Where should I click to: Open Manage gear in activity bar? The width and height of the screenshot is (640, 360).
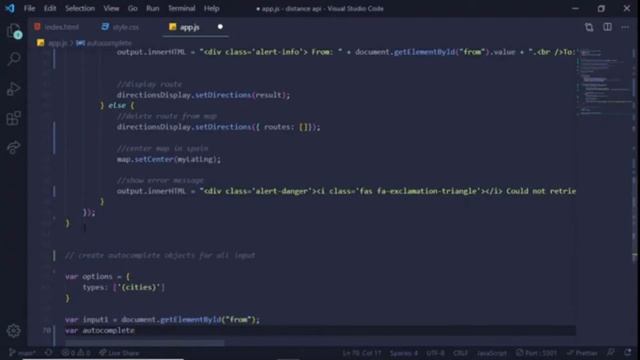click(14, 331)
